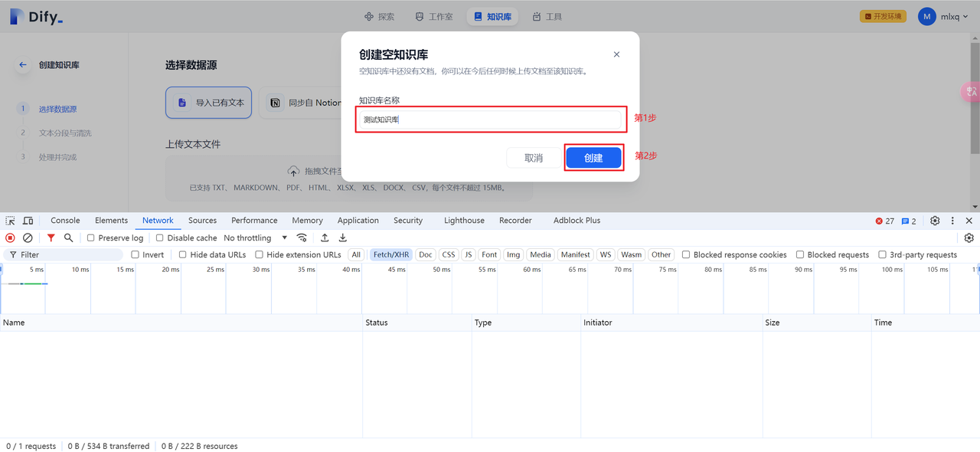Toggle the network filter funnel icon
Viewport: 980px width, 452px height.
point(51,238)
